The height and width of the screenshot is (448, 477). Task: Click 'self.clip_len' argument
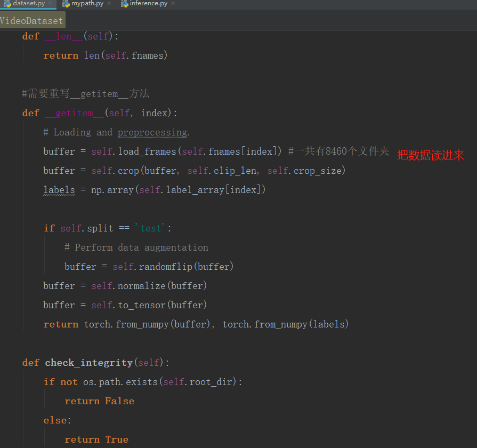coord(222,171)
